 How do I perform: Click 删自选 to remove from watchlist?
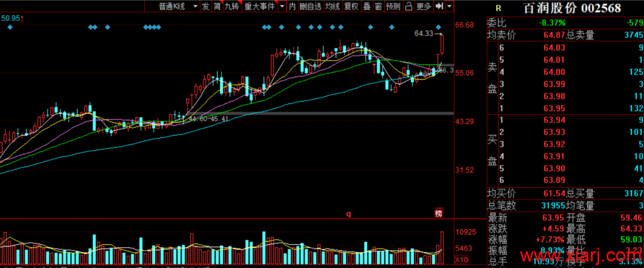(x=310, y=6)
